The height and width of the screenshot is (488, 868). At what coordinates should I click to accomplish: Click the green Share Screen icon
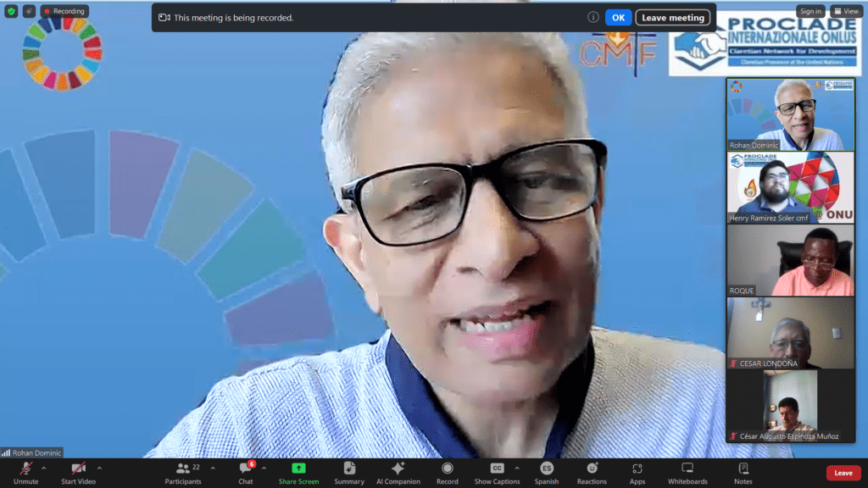tap(298, 469)
